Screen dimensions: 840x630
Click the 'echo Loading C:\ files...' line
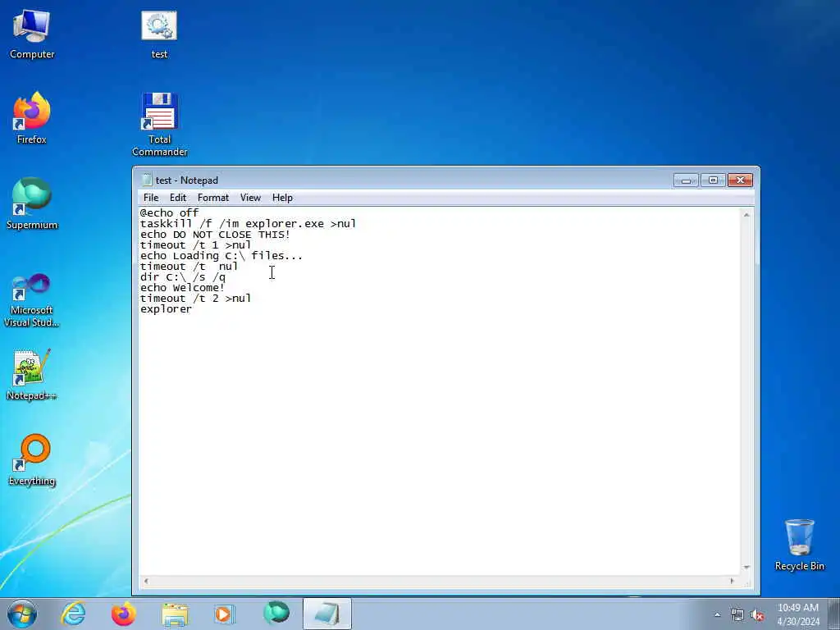tap(221, 256)
